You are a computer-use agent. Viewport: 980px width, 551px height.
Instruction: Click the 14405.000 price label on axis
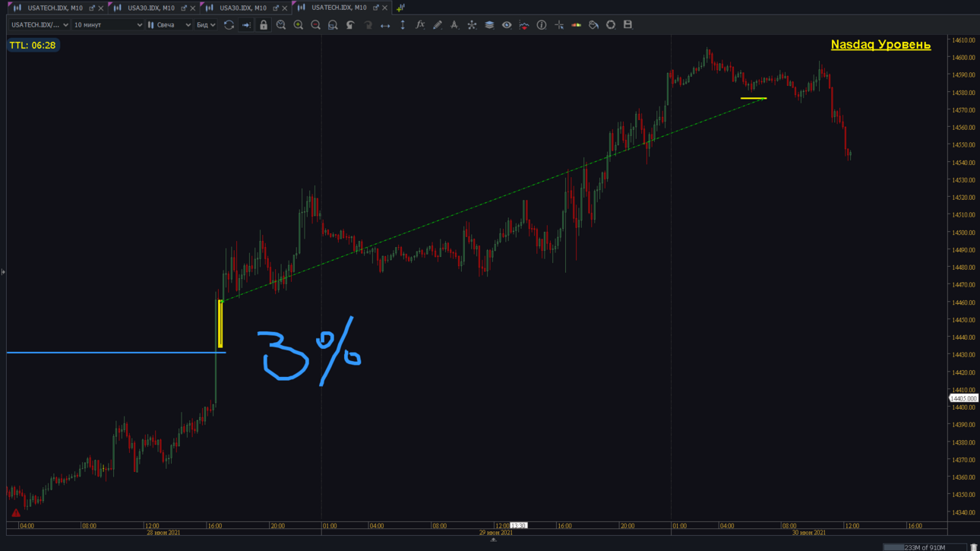pos(963,398)
